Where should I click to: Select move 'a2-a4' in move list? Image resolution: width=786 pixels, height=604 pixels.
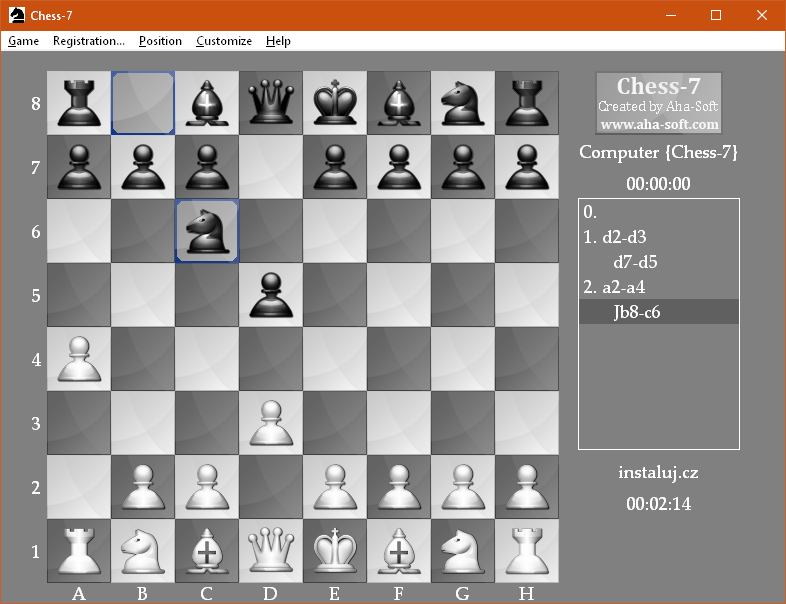coord(624,287)
